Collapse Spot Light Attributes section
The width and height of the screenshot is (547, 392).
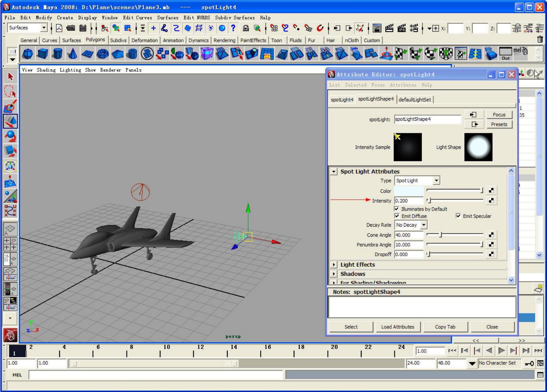pyautogui.click(x=334, y=172)
